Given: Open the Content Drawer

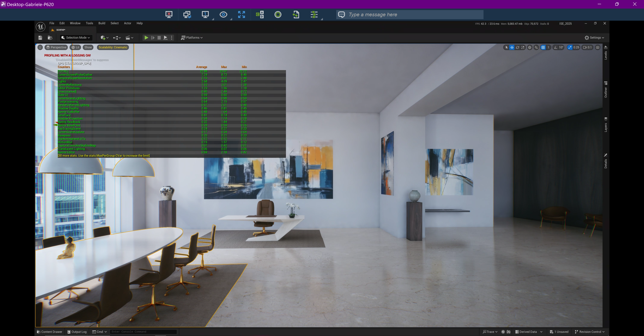Looking at the screenshot, I should pyautogui.click(x=49, y=332).
